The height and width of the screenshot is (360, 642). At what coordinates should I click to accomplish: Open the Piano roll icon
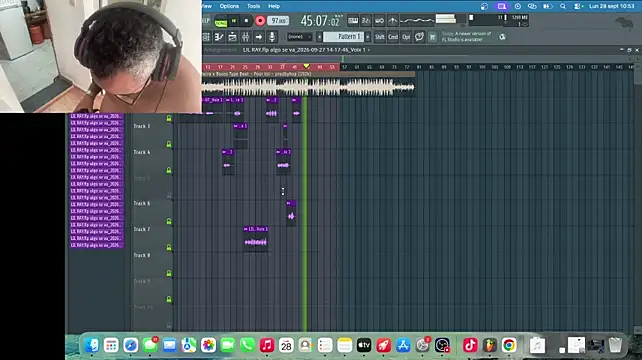pos(219,37)
